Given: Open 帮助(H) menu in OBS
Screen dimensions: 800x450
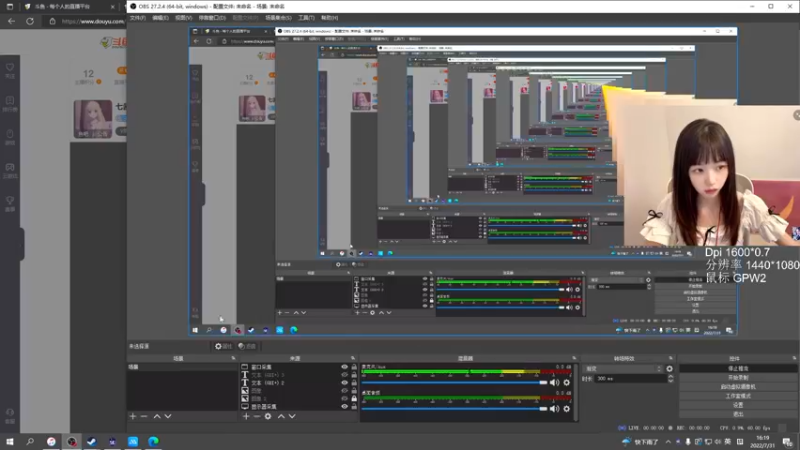Looking at the screenshot, I should [330, 18].
